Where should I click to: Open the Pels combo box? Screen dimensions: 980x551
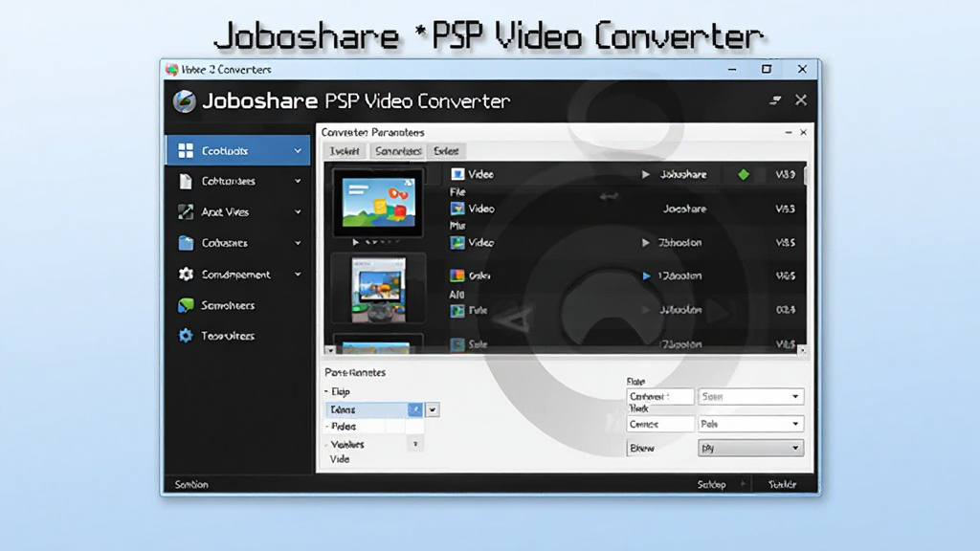750,424
